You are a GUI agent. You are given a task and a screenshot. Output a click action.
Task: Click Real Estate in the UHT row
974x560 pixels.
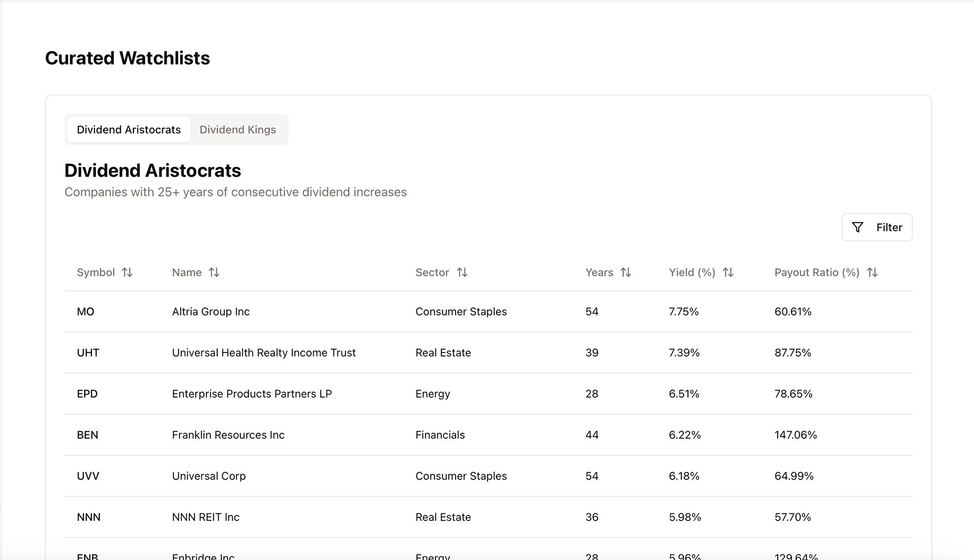pyautogui.click(x=443, y=353)
